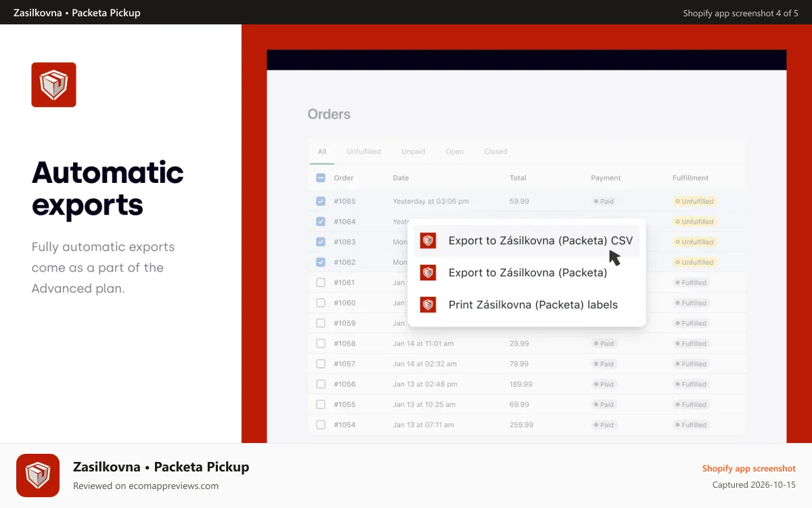
Task: Click the Packeta app icon in footer
Action: pos(38,475)
